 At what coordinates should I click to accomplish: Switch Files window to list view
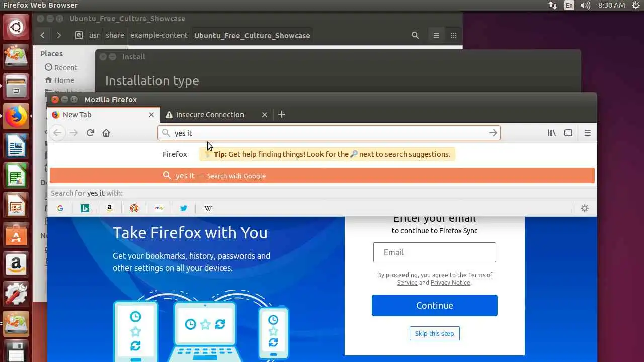click(x=436, y=35)
